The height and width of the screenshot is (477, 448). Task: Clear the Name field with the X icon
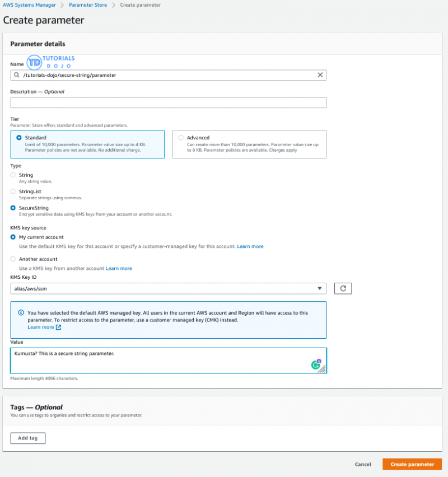[320, 75]
